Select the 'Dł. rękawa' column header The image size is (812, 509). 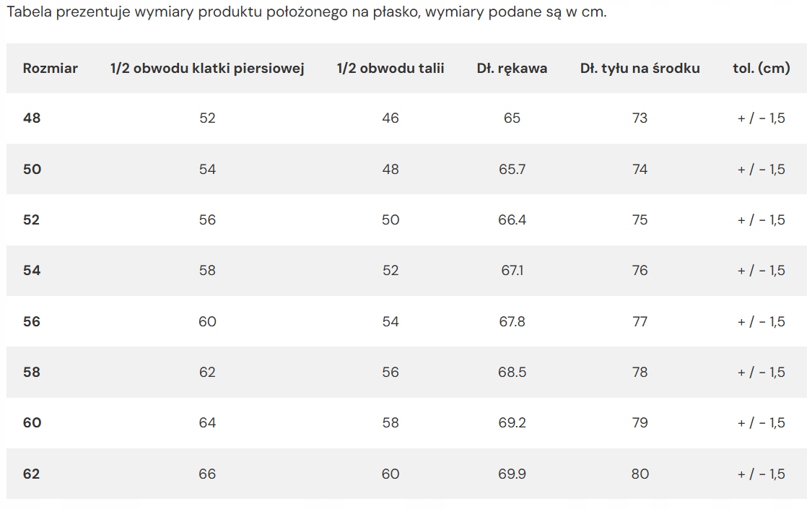point(512,69)
